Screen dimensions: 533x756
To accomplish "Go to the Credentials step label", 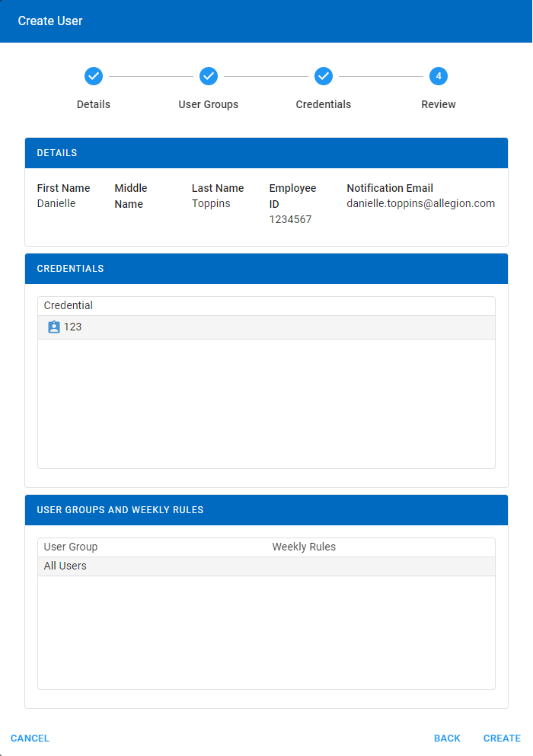I will pyautogui.click(x=324, y=104).
